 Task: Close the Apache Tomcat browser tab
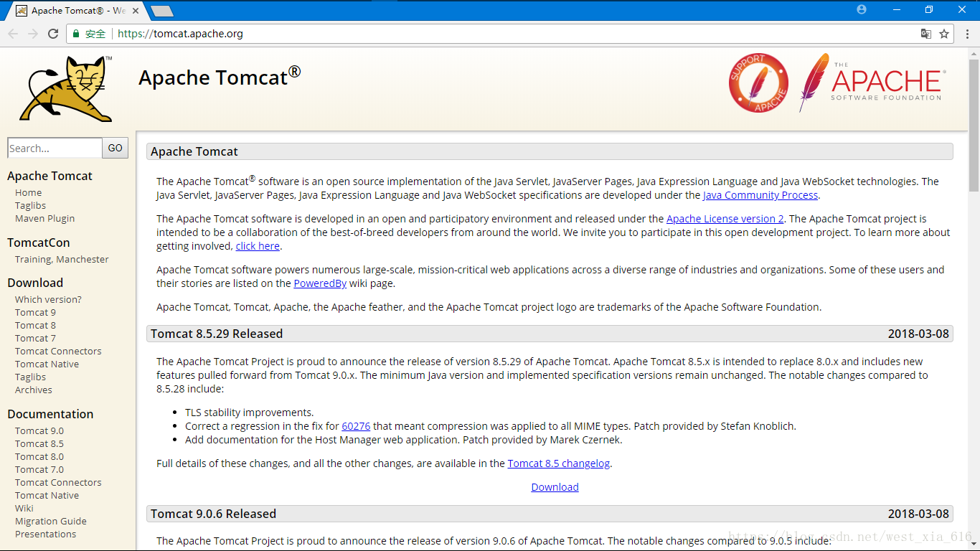[136, 11]
